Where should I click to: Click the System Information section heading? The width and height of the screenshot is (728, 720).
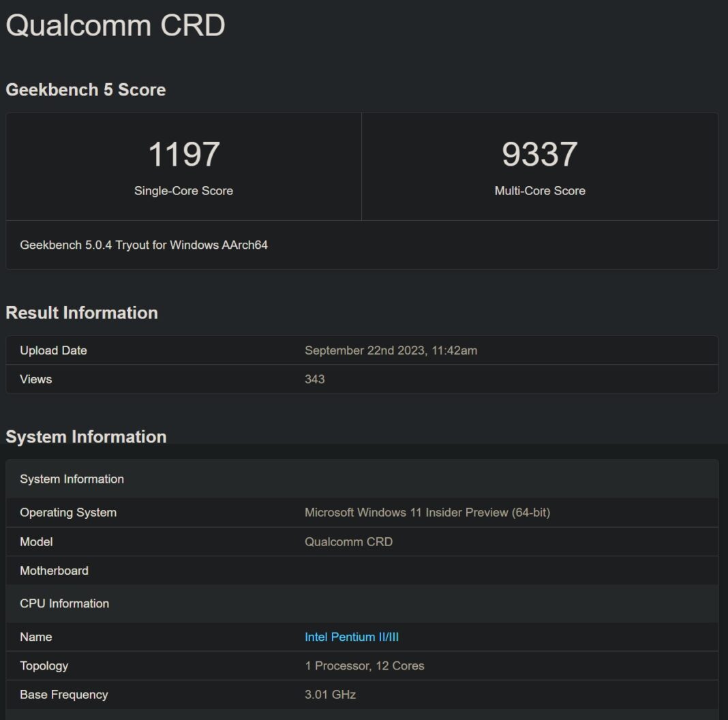click(86, 436)
